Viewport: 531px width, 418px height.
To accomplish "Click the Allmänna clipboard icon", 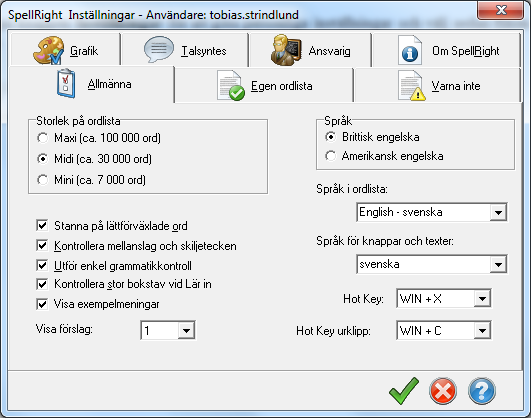I will click(66, 83).
